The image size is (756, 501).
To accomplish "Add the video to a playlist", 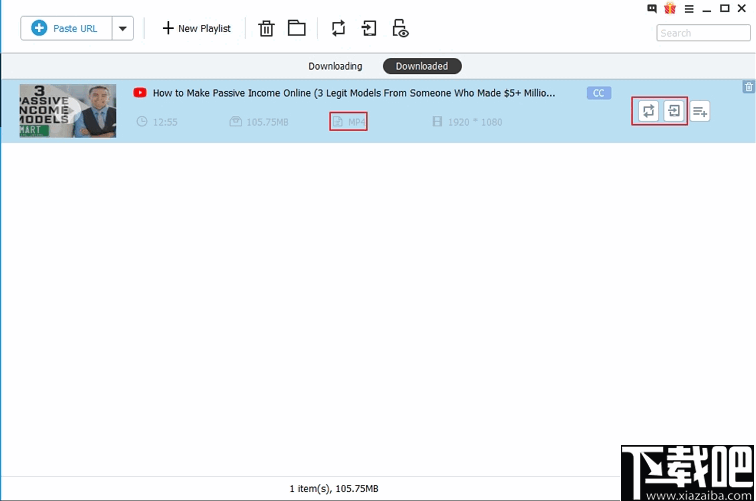I will 700,112.
